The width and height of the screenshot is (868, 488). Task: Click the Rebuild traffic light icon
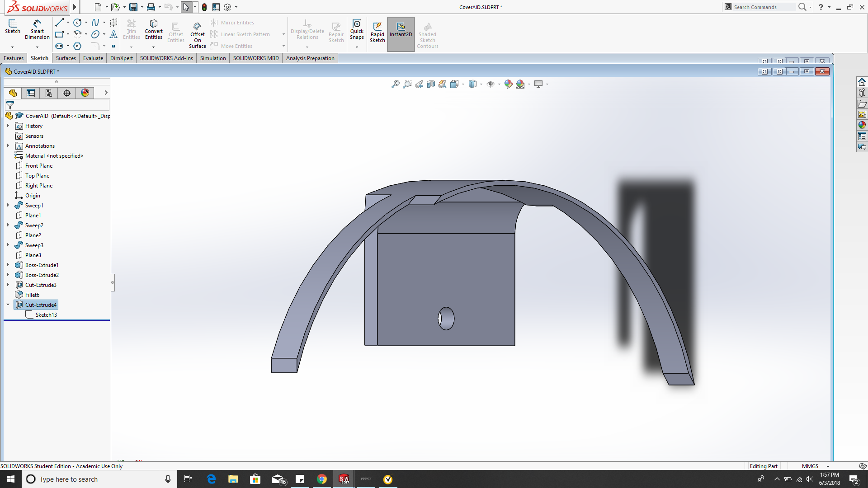(x=204, y=7)
